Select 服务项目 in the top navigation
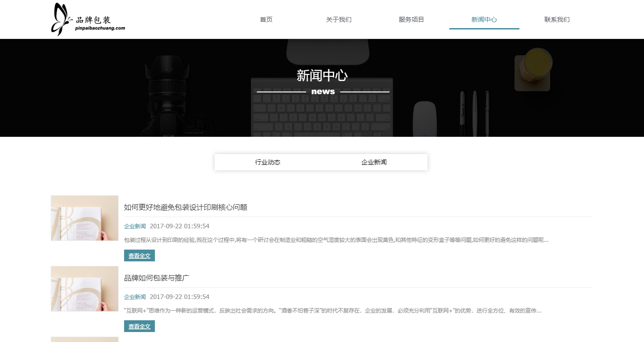The image size is (644, 342). (x=411, y=19)
